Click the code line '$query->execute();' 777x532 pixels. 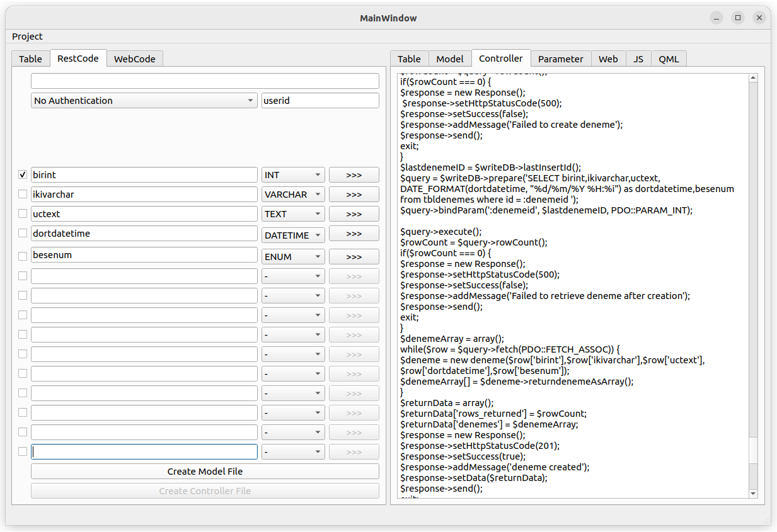[440, 231]
